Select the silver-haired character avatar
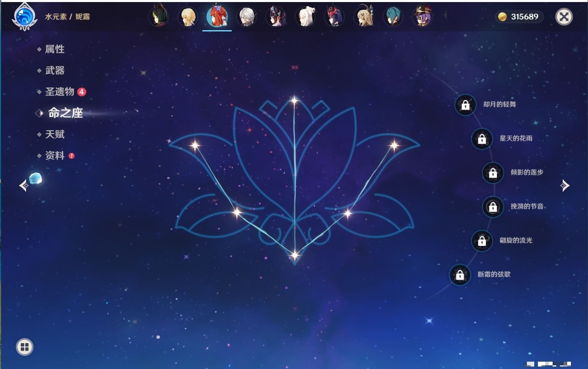 tap(247, 17)
